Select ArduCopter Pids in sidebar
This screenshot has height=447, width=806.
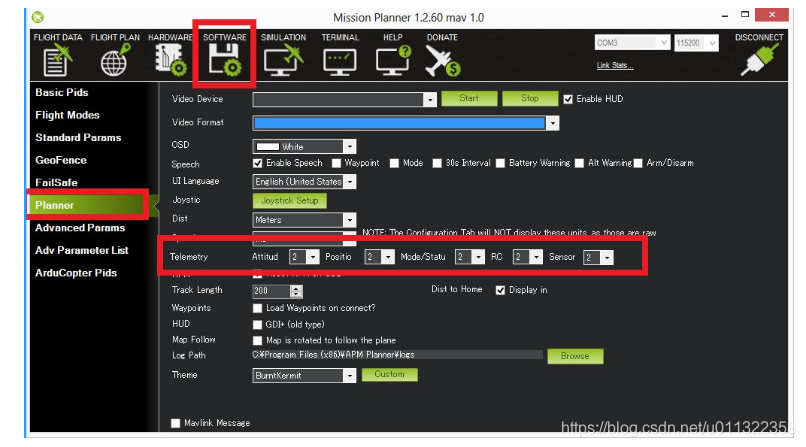click(x=76, y=273)
